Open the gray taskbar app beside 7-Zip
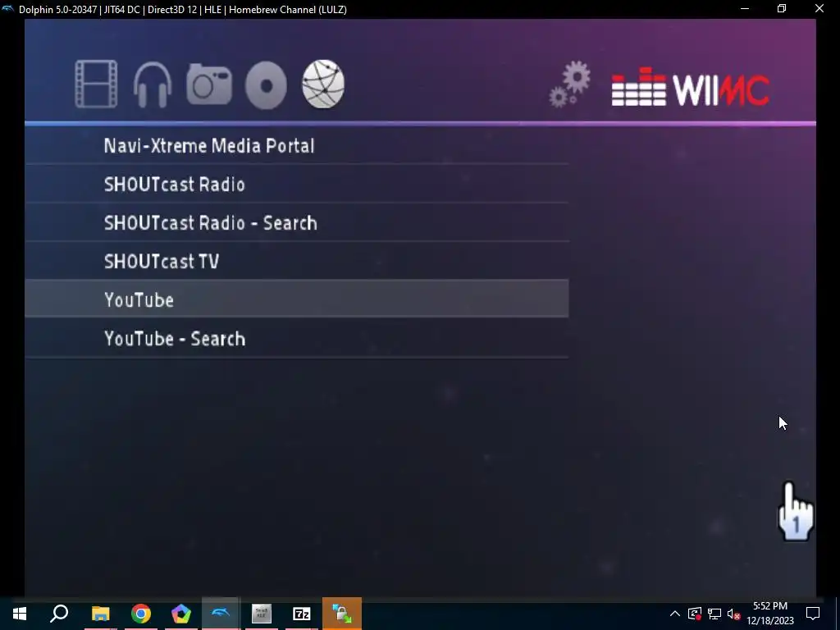The image size is (840, 630). pos(262,614)
